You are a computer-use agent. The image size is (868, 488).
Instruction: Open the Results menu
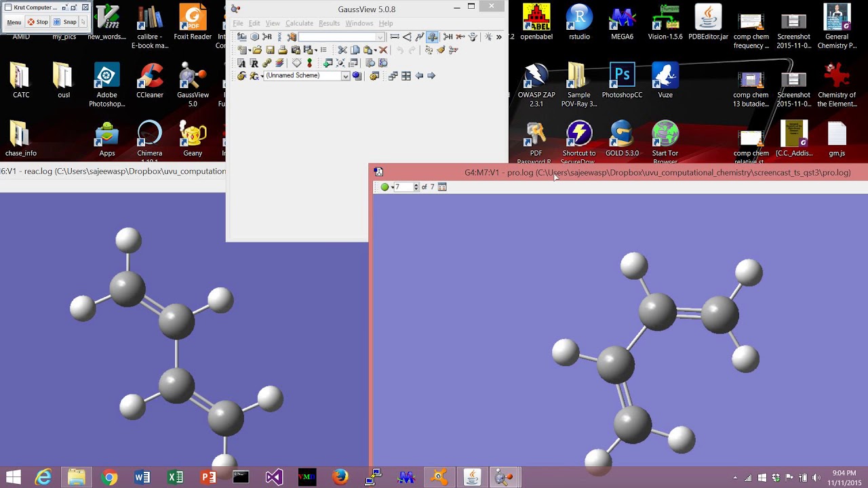(329, 23)
